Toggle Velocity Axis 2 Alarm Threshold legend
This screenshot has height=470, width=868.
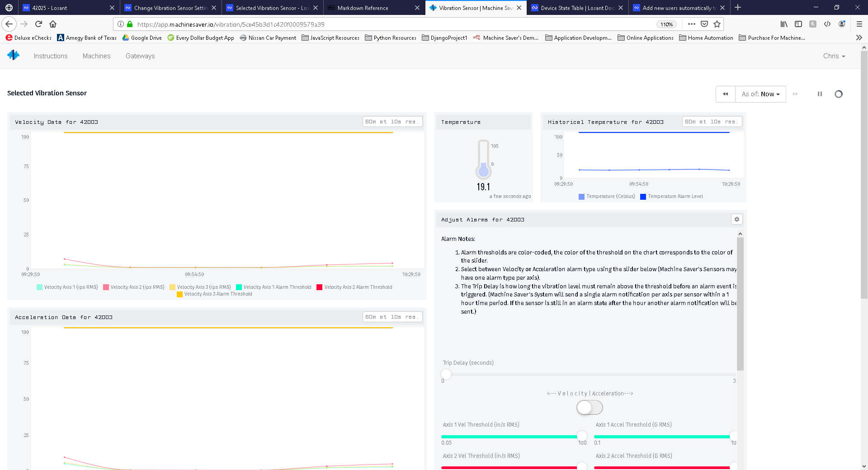click(354, 287)
